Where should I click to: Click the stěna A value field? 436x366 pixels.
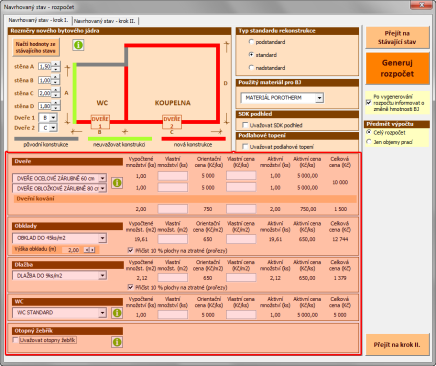coord(45,67)
